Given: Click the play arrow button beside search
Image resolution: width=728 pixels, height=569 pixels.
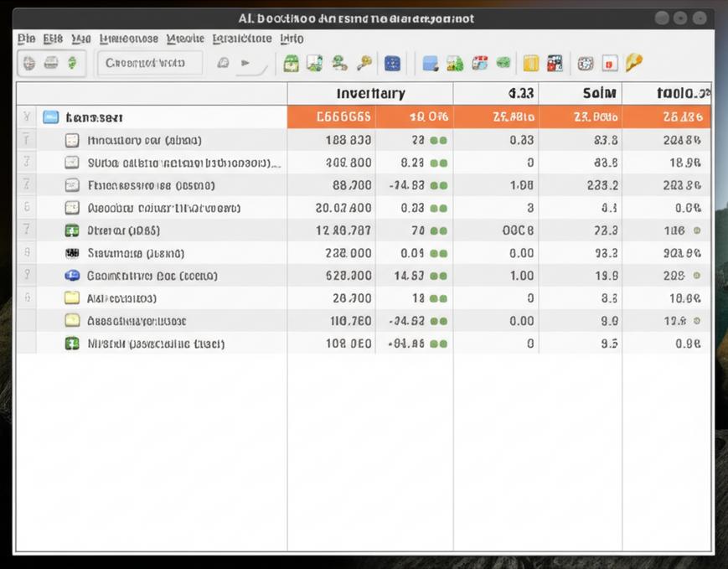Looking at the screenshot, I should [x=245, y=63].
